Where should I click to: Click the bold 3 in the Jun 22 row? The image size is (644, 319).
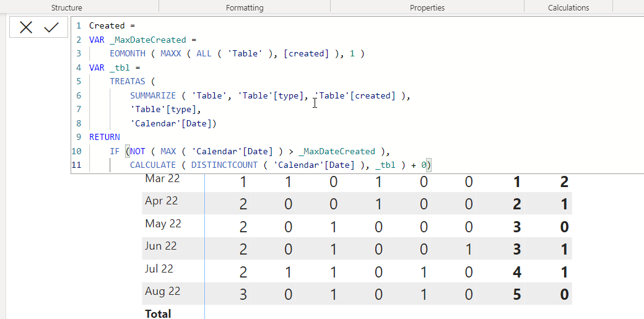tap(517, 250)
